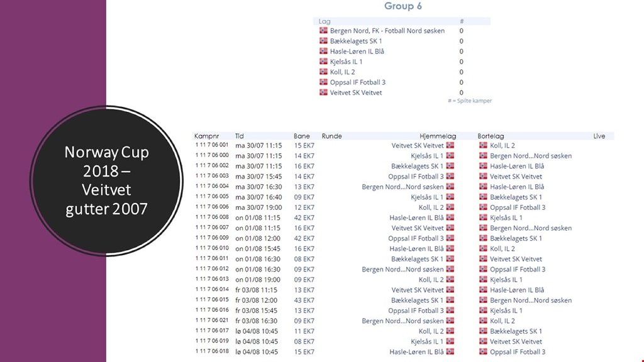
Task: Select away team flag in match 1 11 7 06 002
Action: 483,166
